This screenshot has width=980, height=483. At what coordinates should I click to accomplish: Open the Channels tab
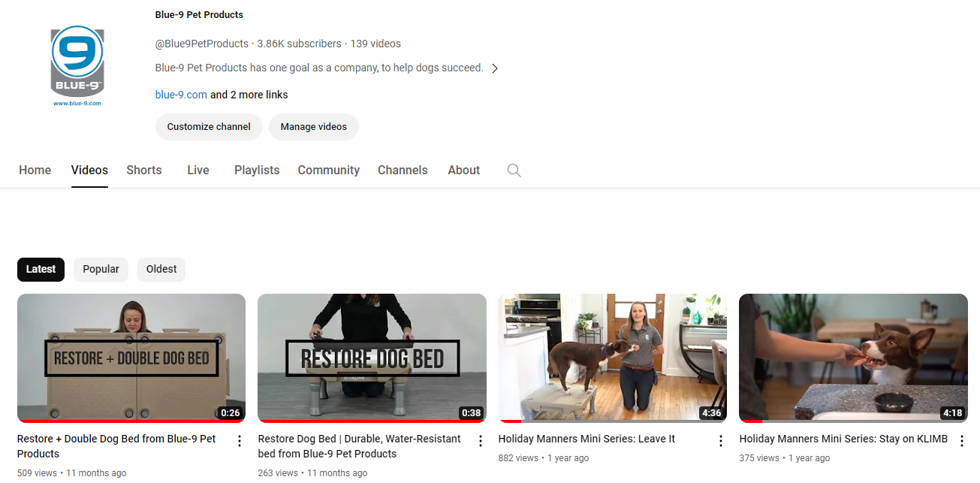[x=403, y=170]
